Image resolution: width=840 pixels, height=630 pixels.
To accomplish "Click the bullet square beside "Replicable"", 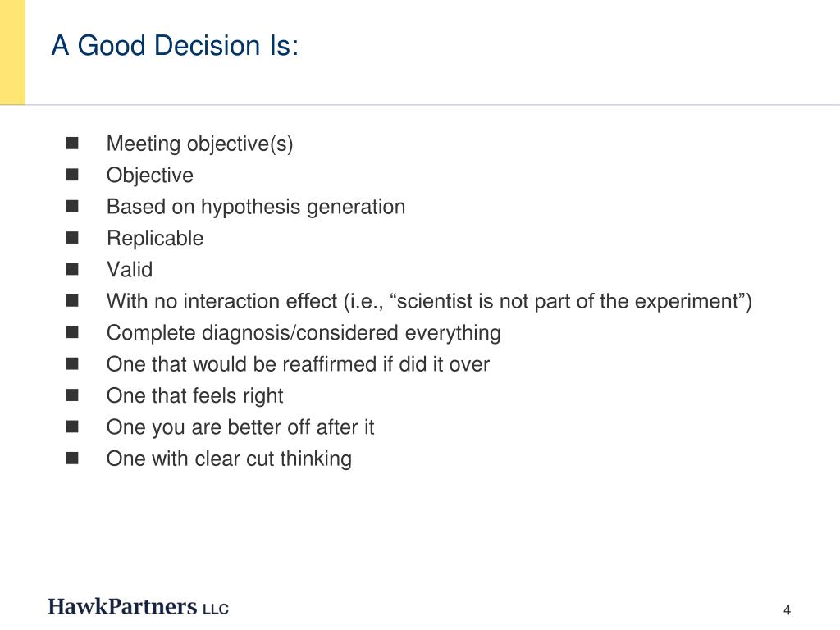I will [72, 237].
